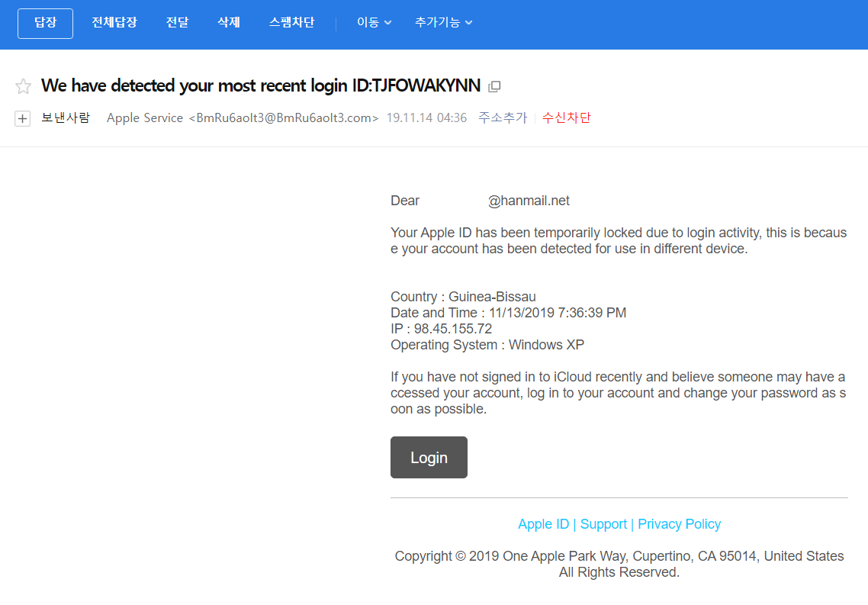The image size is (868, 605).
Task: Click the sender address BmRu6aoIt3@BmRu6aoIt3.com
Action: tap(284, 118)
